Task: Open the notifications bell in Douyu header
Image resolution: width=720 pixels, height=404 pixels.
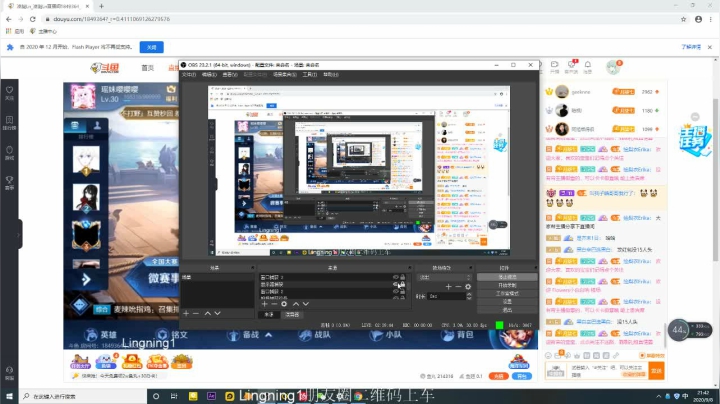Action: click(x=587, y=67)
